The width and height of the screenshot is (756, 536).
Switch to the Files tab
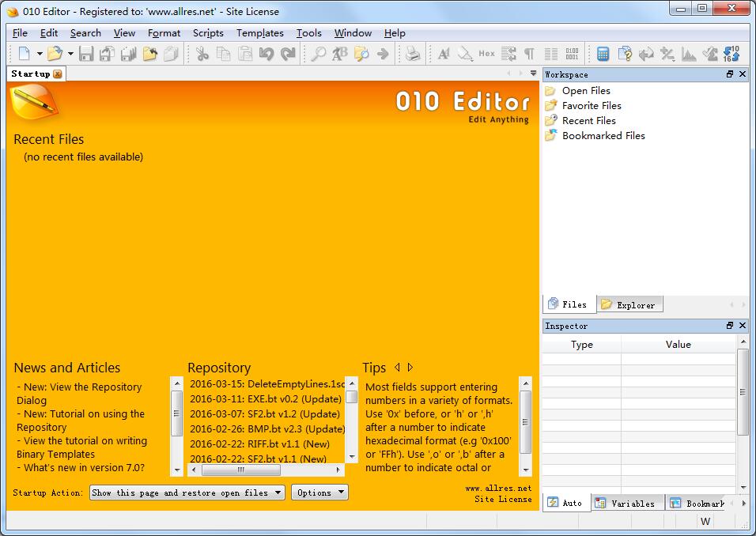pyautogui.click(x=569, y=304)
